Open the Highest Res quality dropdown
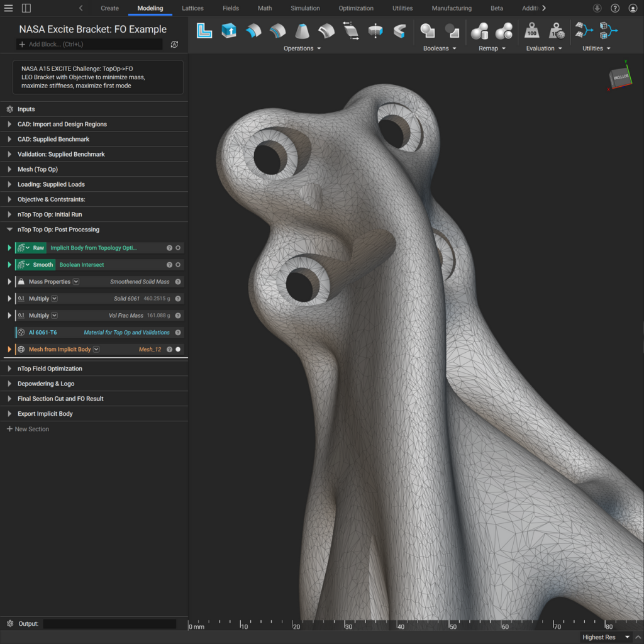Image resolution: width=644 pixels, height=644 pixels. click(606, 637)
